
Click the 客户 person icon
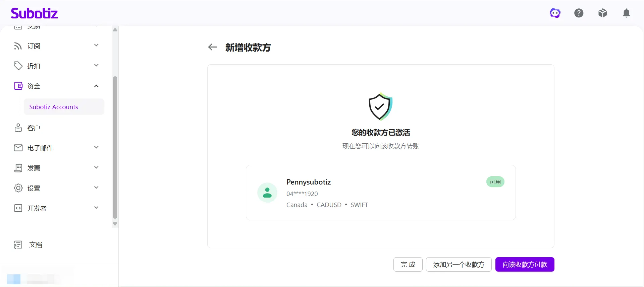coord(18,128)
